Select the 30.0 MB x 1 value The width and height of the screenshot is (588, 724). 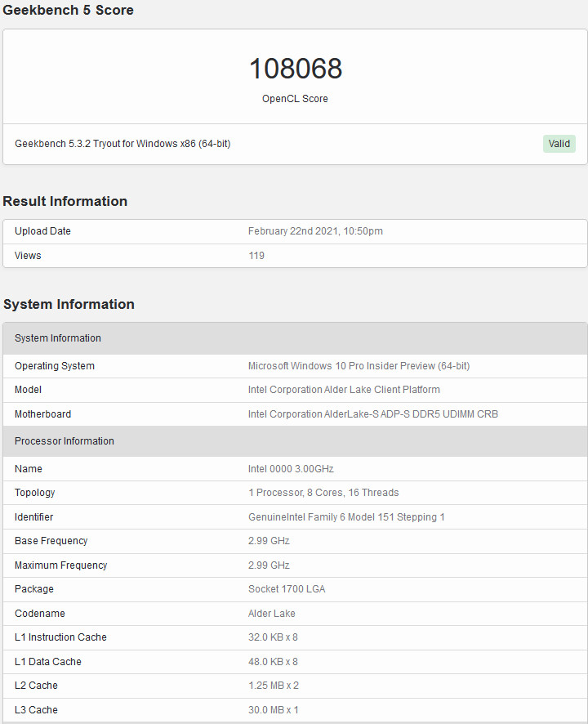[x=274, y=710]
